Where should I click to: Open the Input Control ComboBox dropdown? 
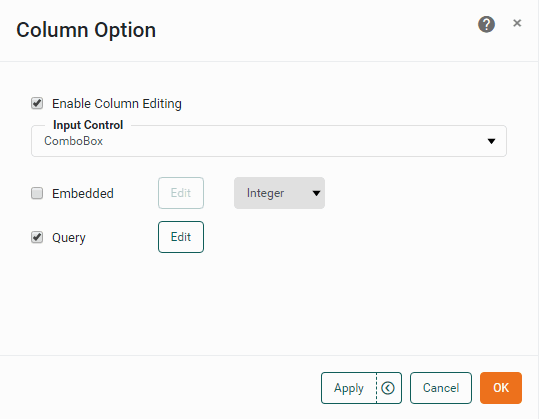[269, 141]
